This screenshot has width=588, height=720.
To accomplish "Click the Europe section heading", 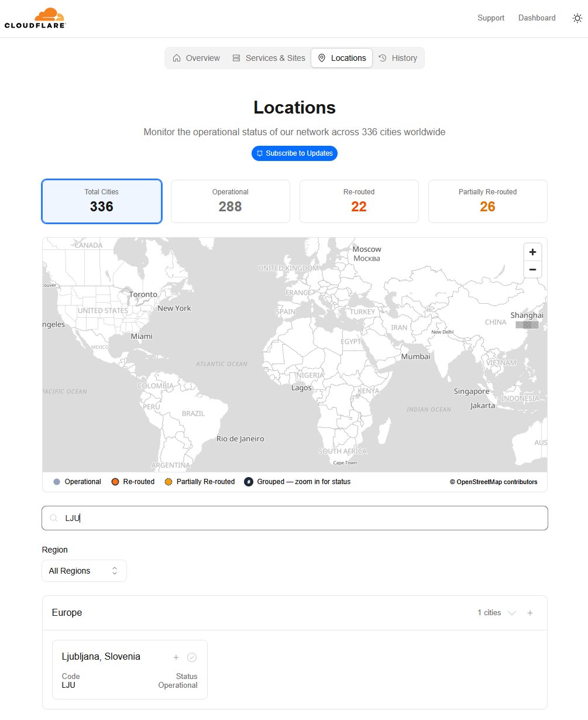I will 67,613.
